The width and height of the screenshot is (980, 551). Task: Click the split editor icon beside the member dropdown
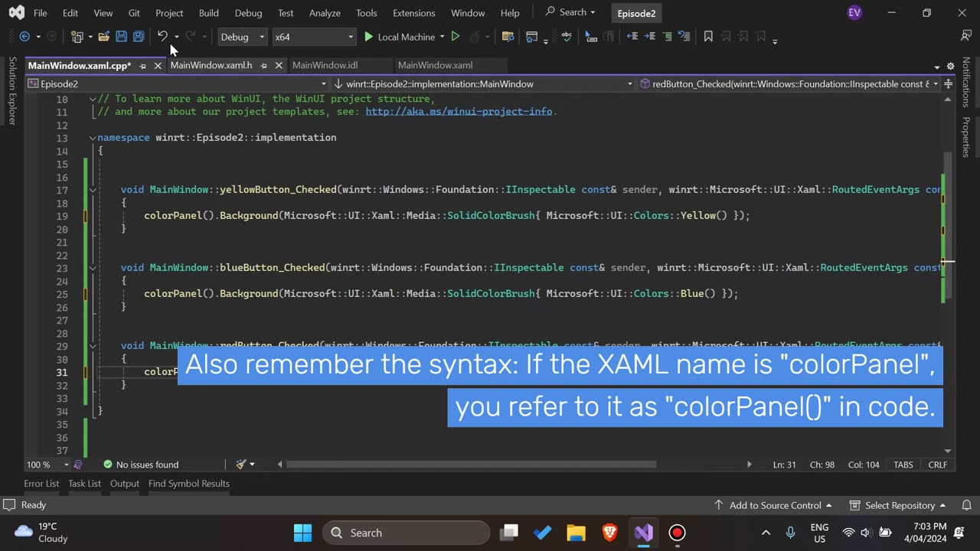click(948, 83)
